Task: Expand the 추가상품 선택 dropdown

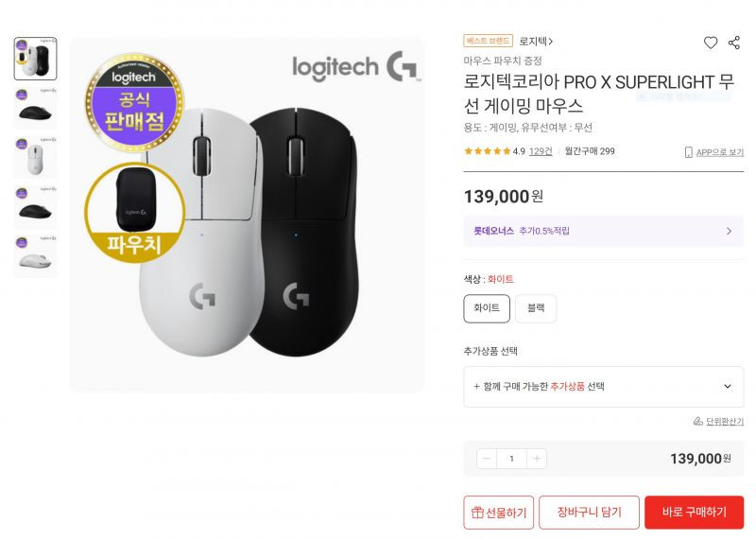Action: click(604, 386)
